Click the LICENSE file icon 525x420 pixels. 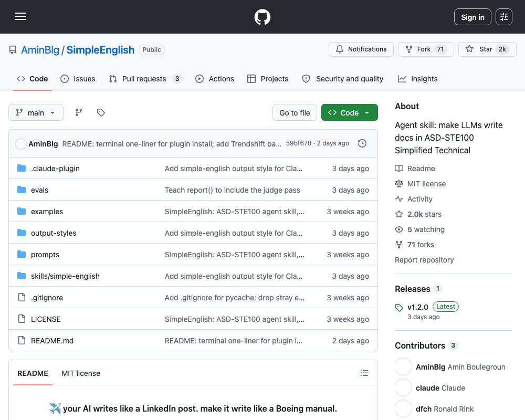[22, 319]
